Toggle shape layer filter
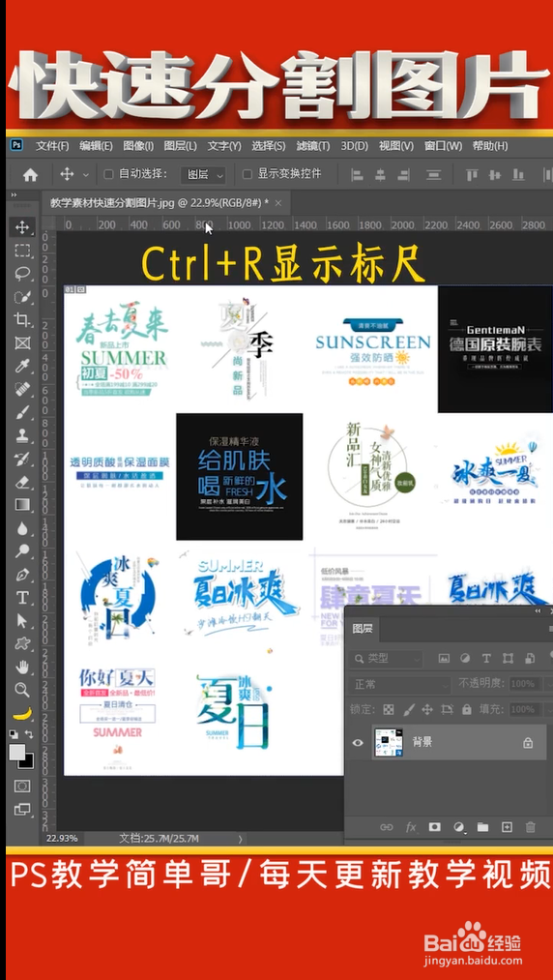 [508, 658]
